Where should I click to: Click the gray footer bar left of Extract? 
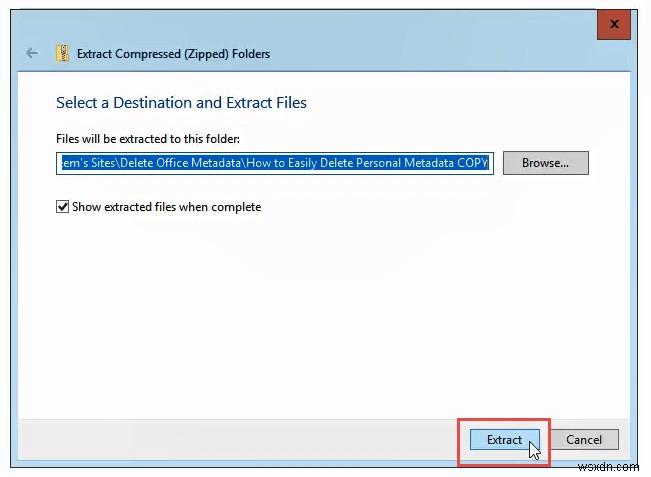point(240,439)
